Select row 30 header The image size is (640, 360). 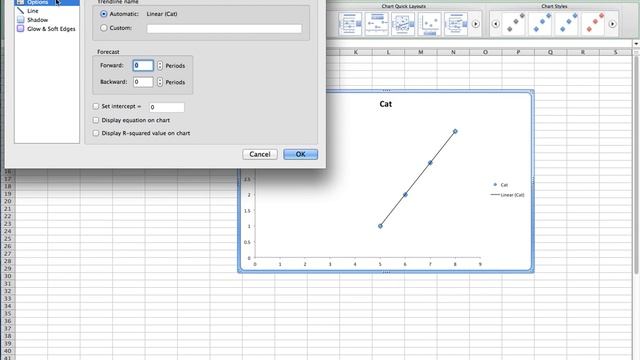point(7,276)
